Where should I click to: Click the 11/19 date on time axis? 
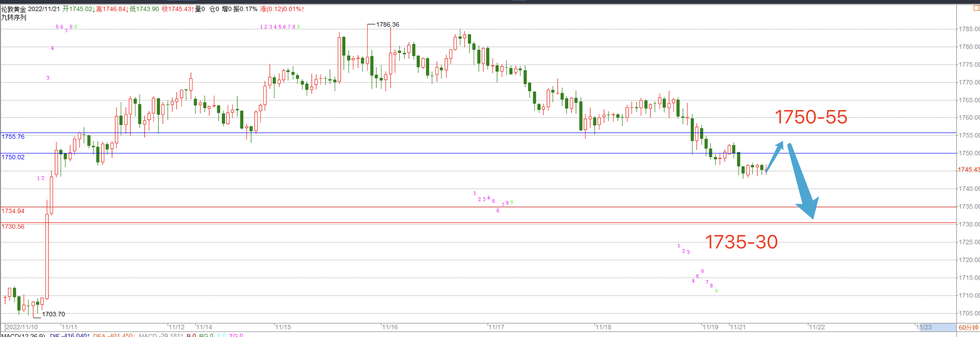click(x=710, y=327)
